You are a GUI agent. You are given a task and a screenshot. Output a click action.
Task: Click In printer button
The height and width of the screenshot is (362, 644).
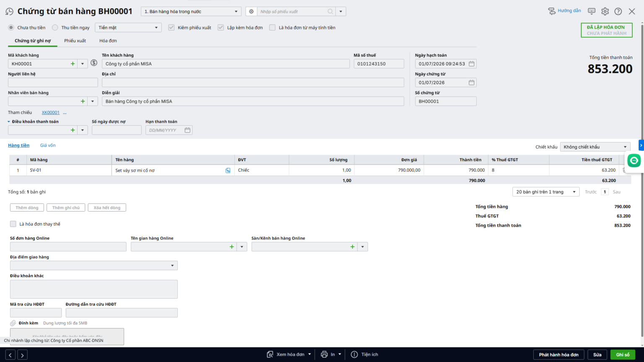[328, 354]
